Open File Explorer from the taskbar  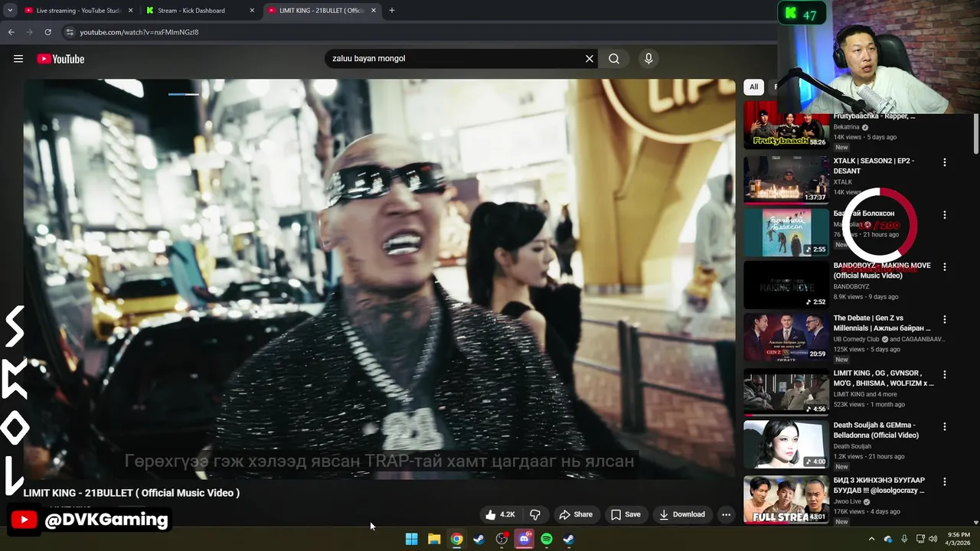(434, 539)
